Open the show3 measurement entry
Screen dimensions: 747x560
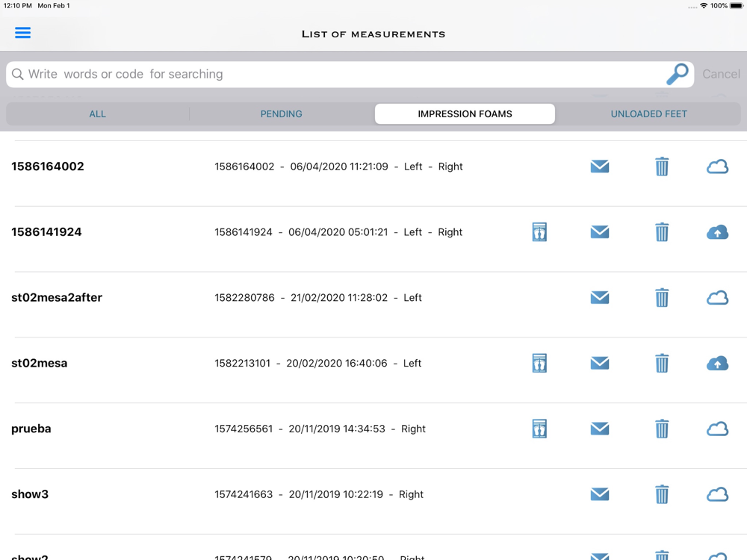[x=30, y=494]
